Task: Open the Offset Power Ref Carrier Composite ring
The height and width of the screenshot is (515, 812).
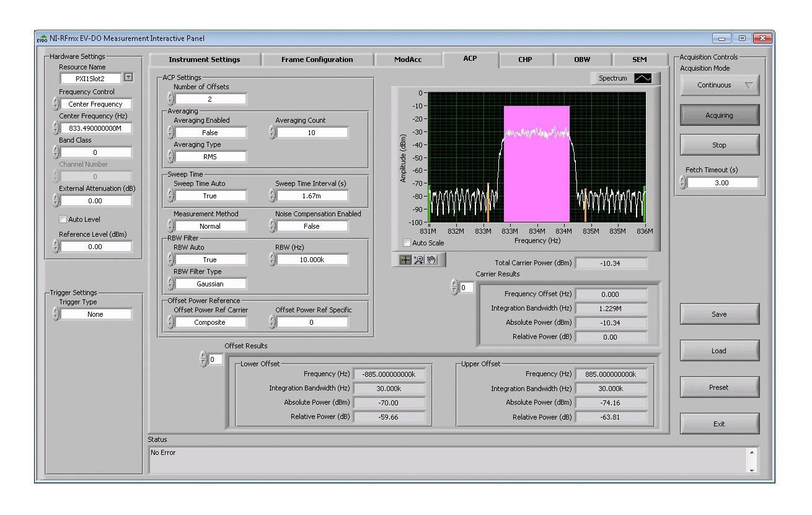Action: [x=210, y=322]
